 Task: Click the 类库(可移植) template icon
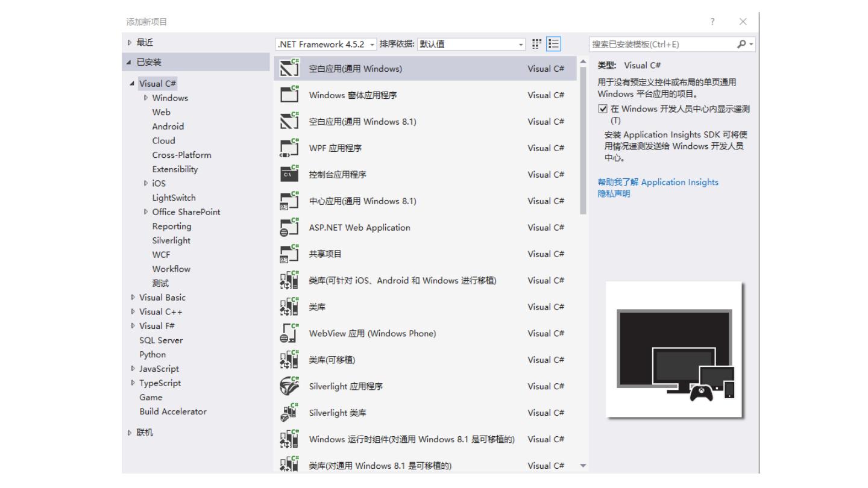[291, 360]
